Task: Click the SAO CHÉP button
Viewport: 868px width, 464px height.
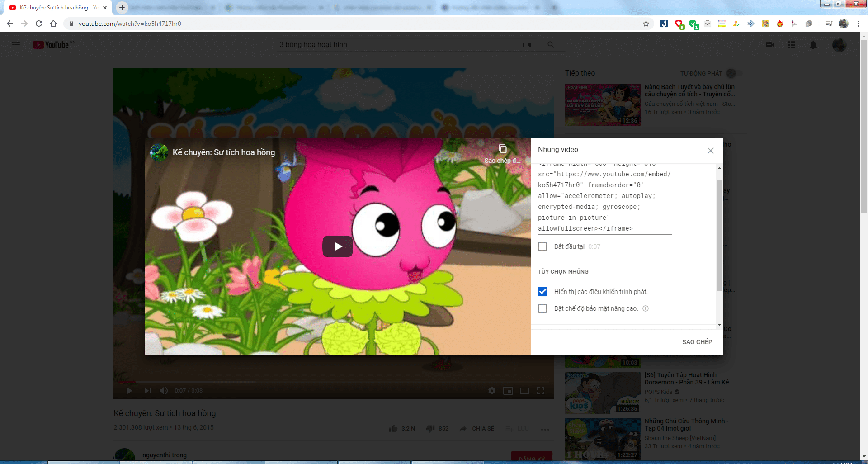Action: [697, 342]
